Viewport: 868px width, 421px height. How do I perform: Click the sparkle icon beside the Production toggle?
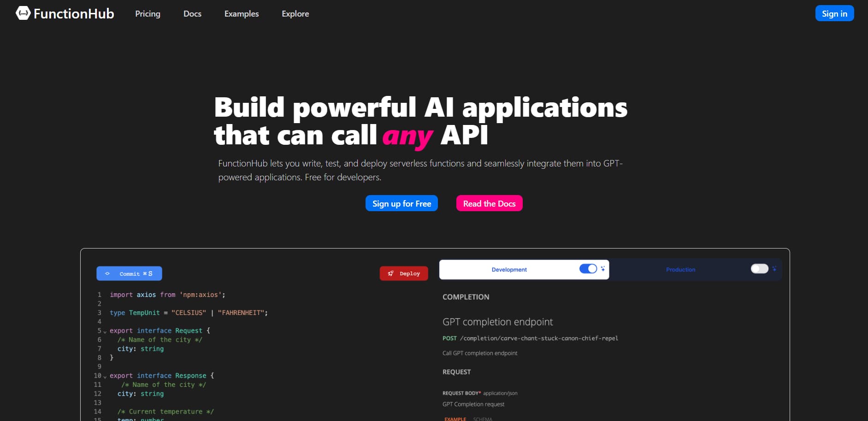pyautogui.click(x=774, y=268)
